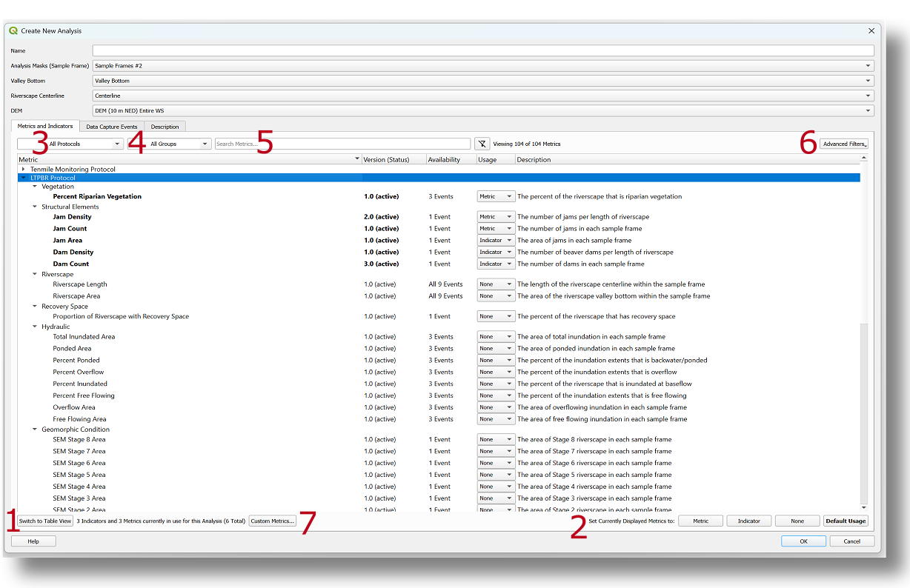Viewport: 910px width, 588px height.
Task: Open the Analysis Masks Sample Frames #2 dropdown
Action: pos(483,66)
